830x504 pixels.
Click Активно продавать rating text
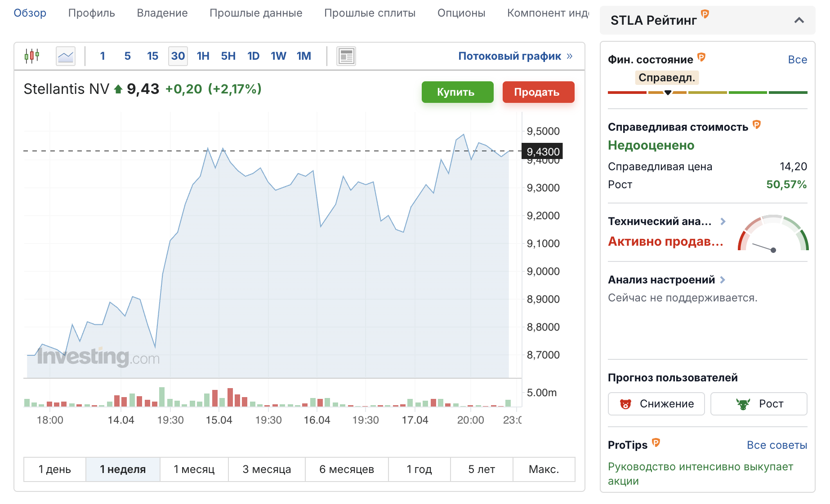click(x=665, y=241)
